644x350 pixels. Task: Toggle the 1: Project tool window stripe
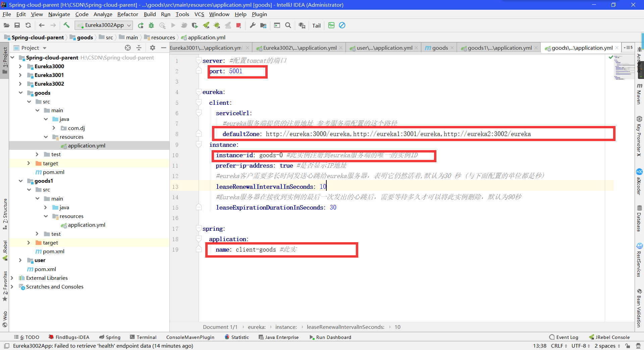click(5, 60)
